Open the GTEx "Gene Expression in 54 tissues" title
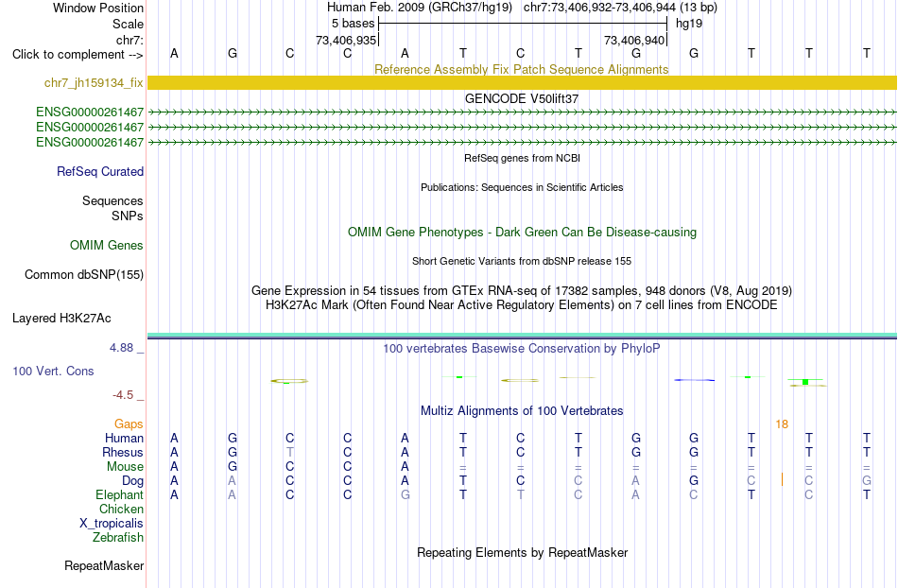Viewport: 898px width, 588px height. 522,290
